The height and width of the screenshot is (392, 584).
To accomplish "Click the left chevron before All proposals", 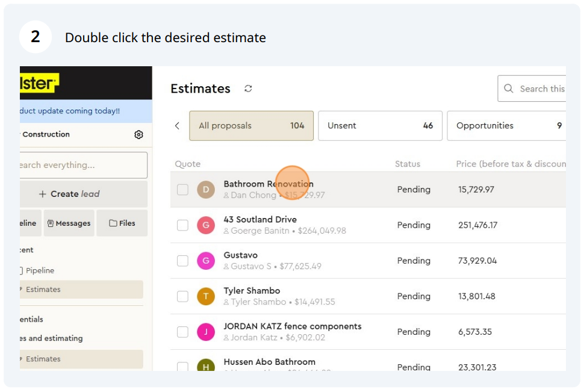I will pos(177,126).
